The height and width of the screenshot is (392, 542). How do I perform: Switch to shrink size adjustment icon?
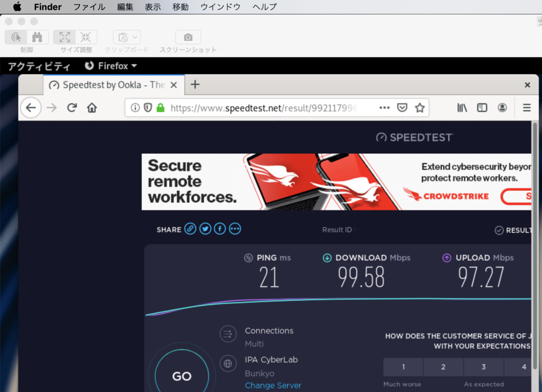pyautogui.click(x=86, y=37)
